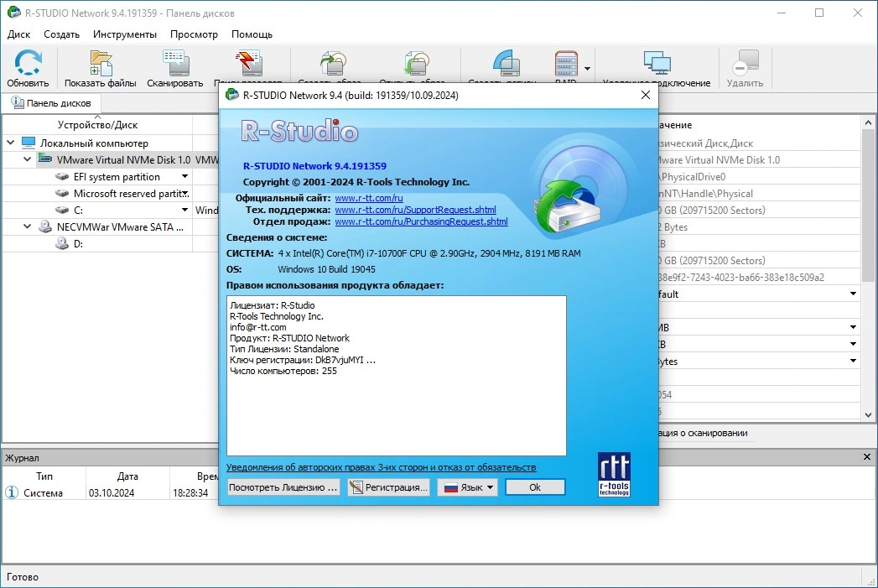Click the Готово status bar text
The image size is (878, 588).
point(23,577)
